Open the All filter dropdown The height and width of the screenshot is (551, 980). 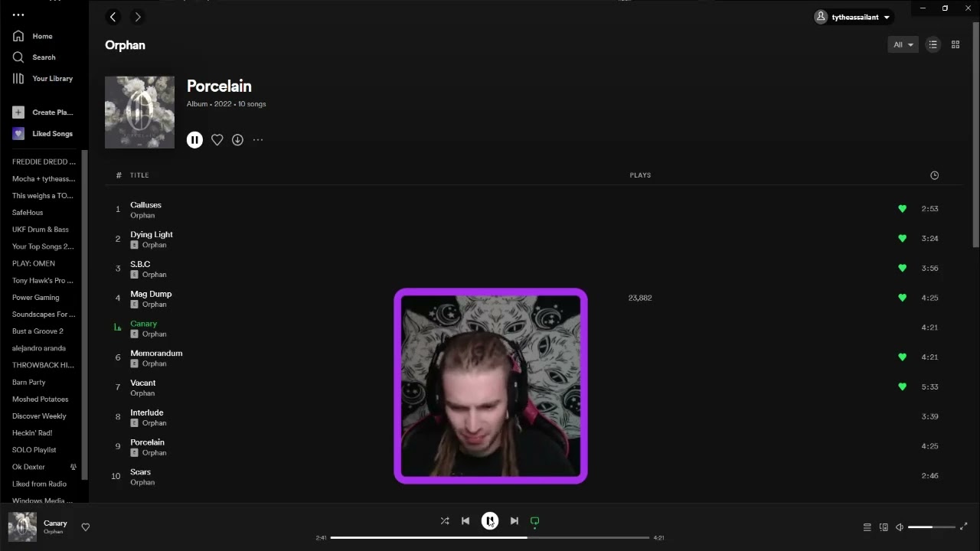[x=903, y=44]
